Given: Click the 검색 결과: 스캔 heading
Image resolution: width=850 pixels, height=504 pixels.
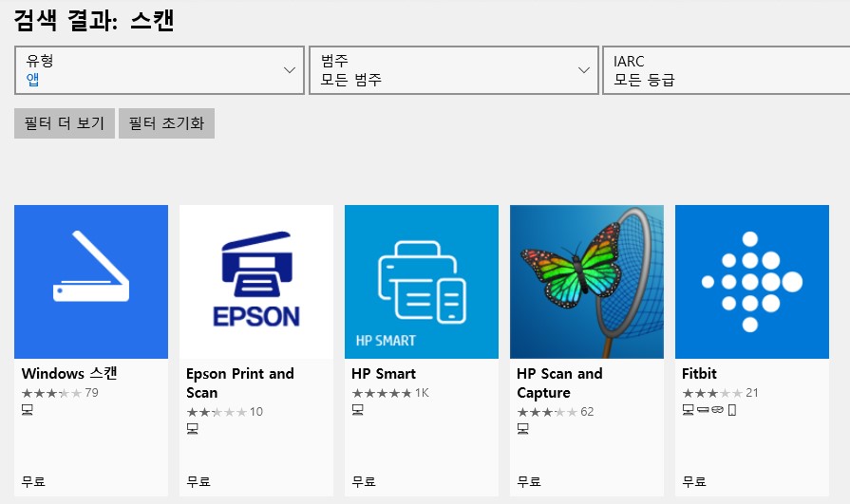Looking at the screenshot, I should (x=94, y=21).
